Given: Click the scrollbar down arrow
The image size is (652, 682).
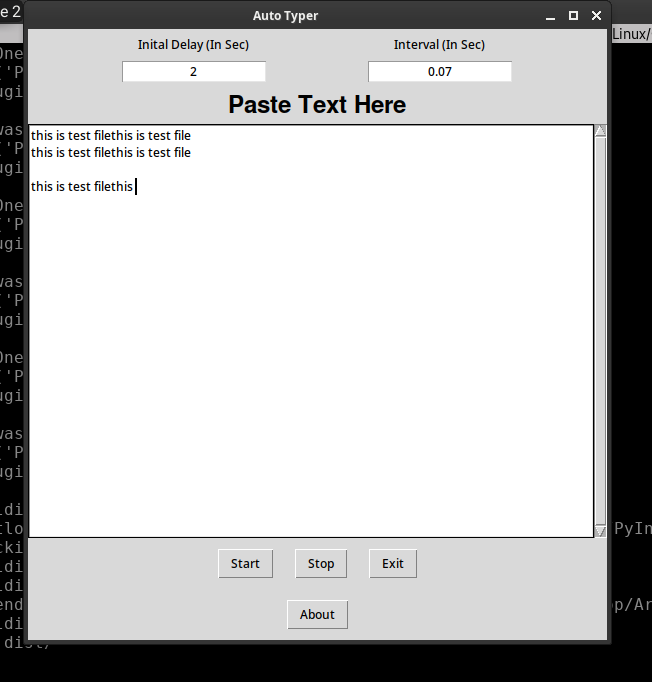Looking at the screenshot, I should 600,531.
